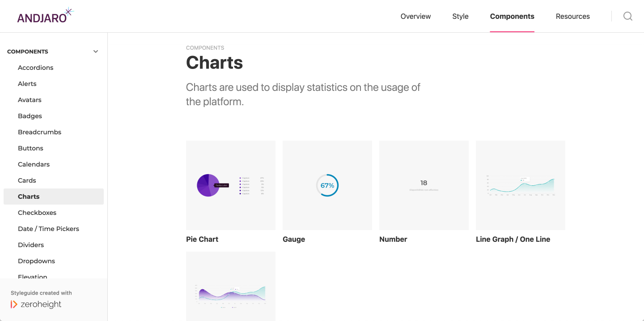Image resolution: width=644 pixels, height=321 pixels.
Task: Select the Components tab
Action: 512,16
